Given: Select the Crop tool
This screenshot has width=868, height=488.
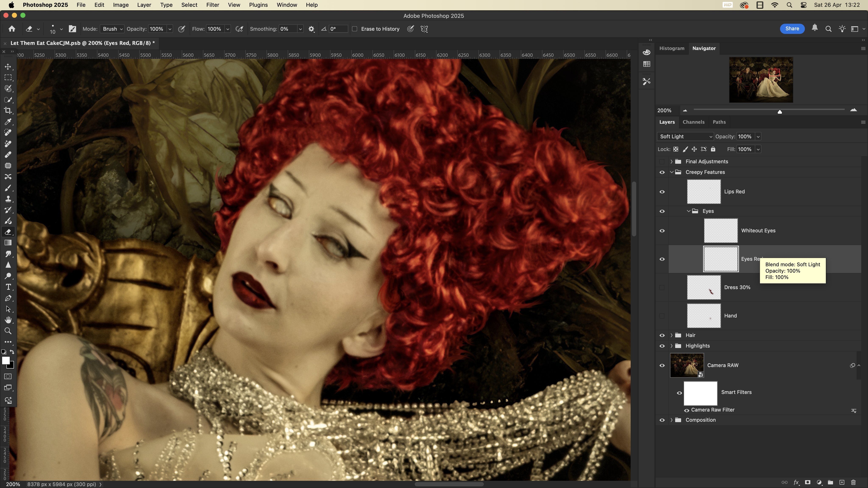Looking at the screenshot, I should [x=8, y=111].
